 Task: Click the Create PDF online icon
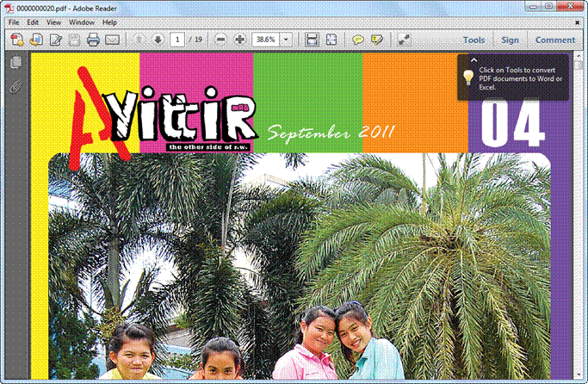17,40
